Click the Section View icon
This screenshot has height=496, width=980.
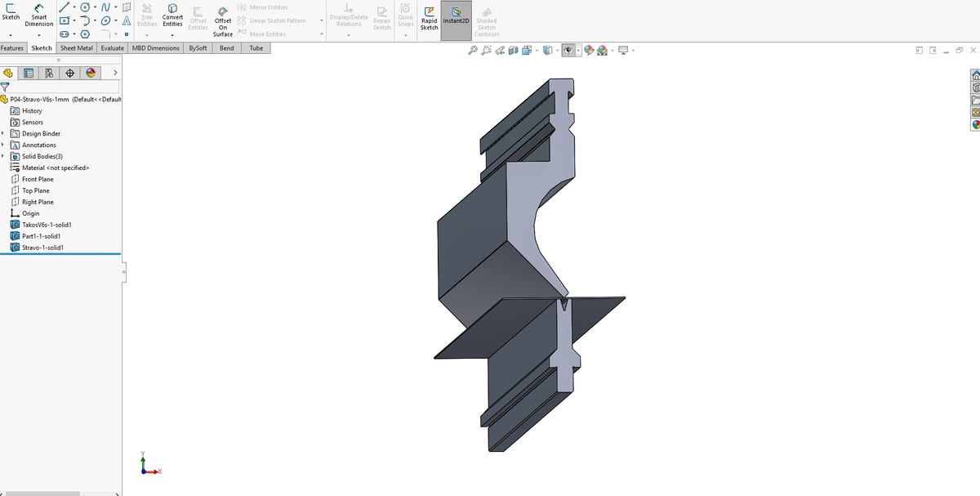tap(514, 51)
